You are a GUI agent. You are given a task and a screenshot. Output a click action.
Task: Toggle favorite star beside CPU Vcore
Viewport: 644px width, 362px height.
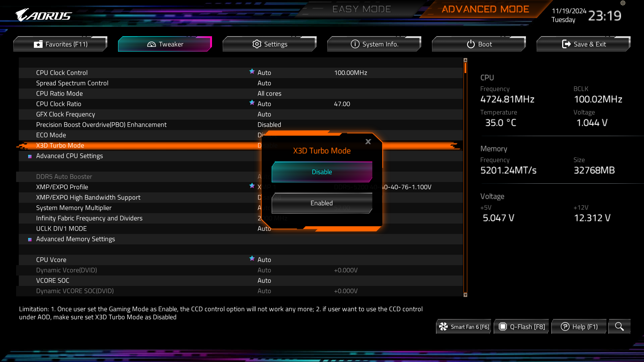tap(252, 258)
